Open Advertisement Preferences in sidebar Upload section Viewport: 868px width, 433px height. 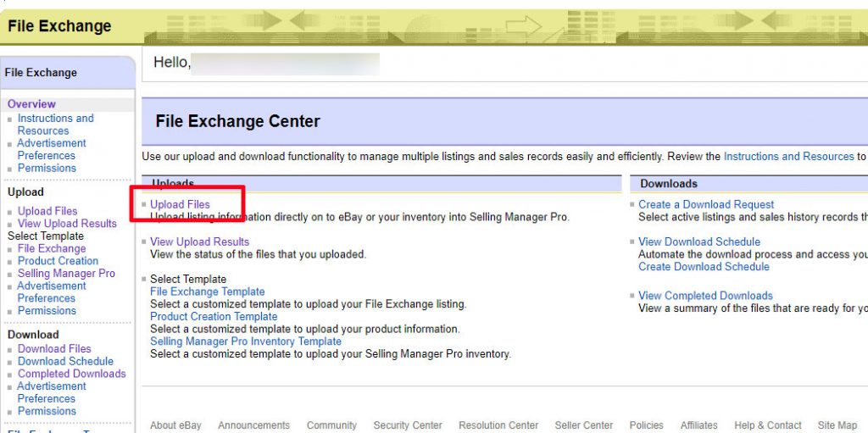52,291
